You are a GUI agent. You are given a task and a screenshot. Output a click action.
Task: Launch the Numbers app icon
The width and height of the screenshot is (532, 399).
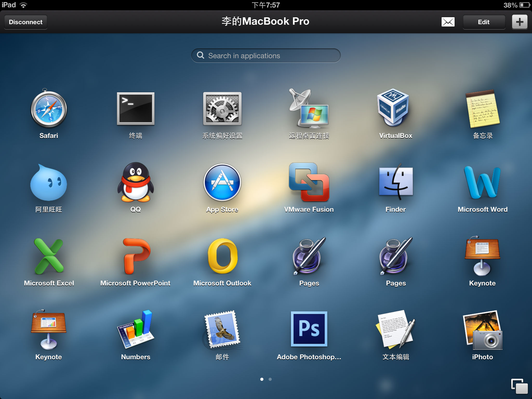click(x=136, y=329)
